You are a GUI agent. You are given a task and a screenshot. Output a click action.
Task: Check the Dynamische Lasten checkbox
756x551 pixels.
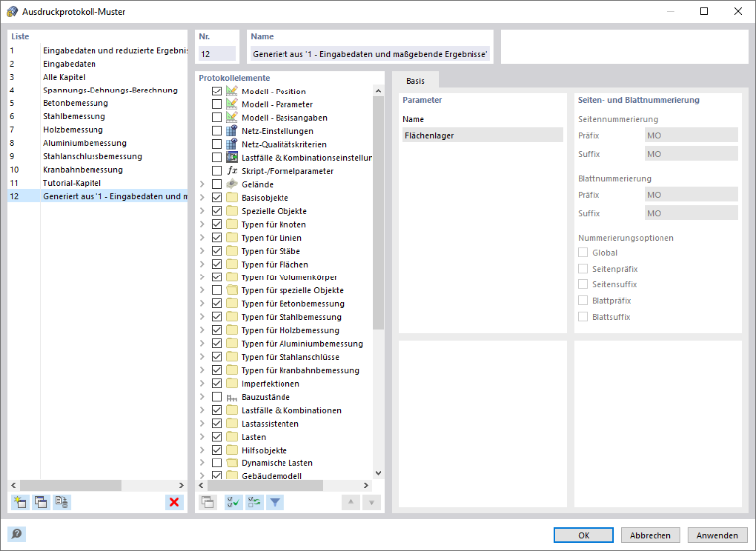(x=217, y=462)
